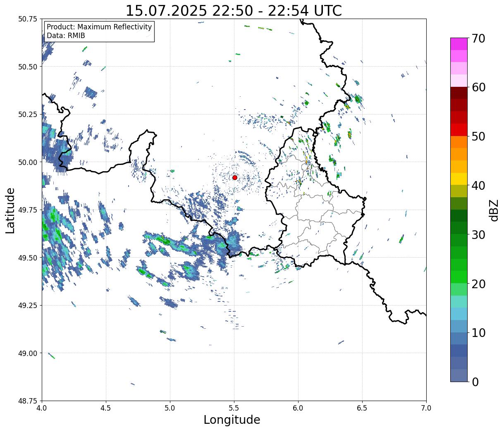Click the colorbar tick label 0
The image size is (504, 430).
(x=475, y=382)
